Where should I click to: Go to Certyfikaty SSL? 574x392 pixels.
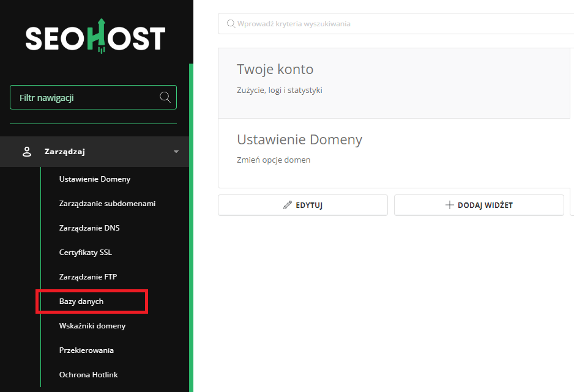tap(86, 253)
